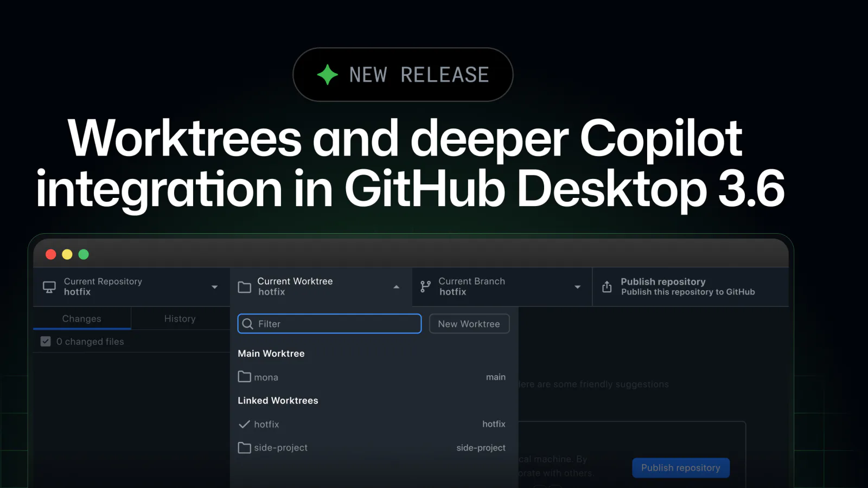The width and height of the screenshot is (868, 488).
Task: Click Publish repository in the toolbar
Action: point(690,287)
